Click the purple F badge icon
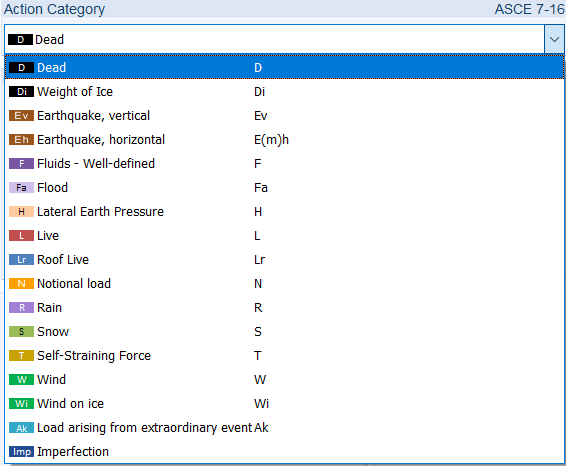566x466 pixels. coord(21,164)
